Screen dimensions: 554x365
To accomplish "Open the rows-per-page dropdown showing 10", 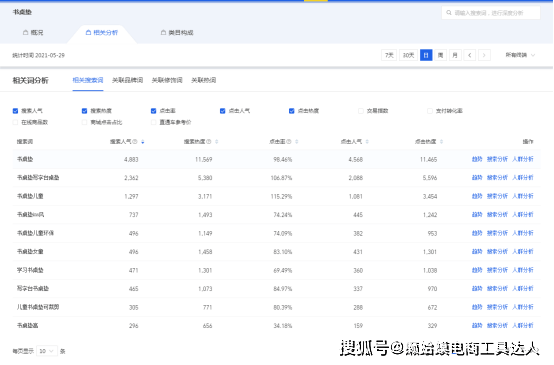I will pos(47,351).
